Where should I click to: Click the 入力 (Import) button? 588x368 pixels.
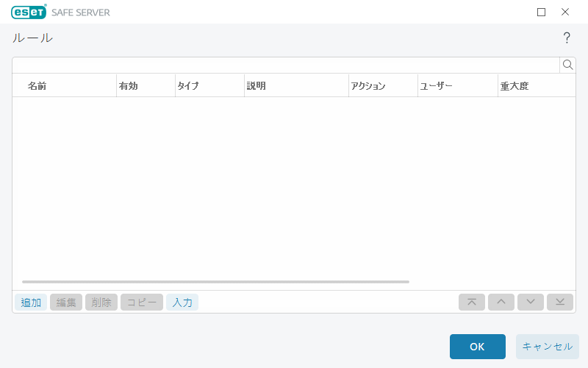pyautogui.click(x=182, y=302)
